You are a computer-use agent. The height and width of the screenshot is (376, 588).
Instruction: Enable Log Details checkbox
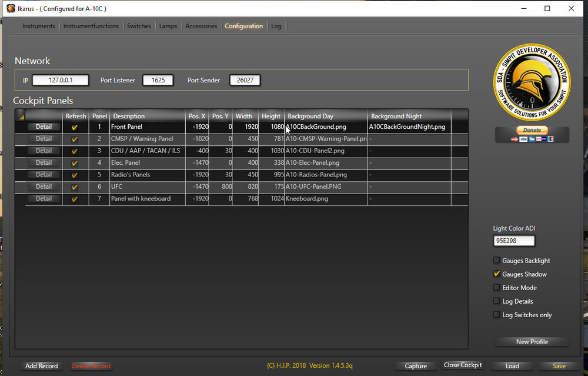click(x=496, y=301)
